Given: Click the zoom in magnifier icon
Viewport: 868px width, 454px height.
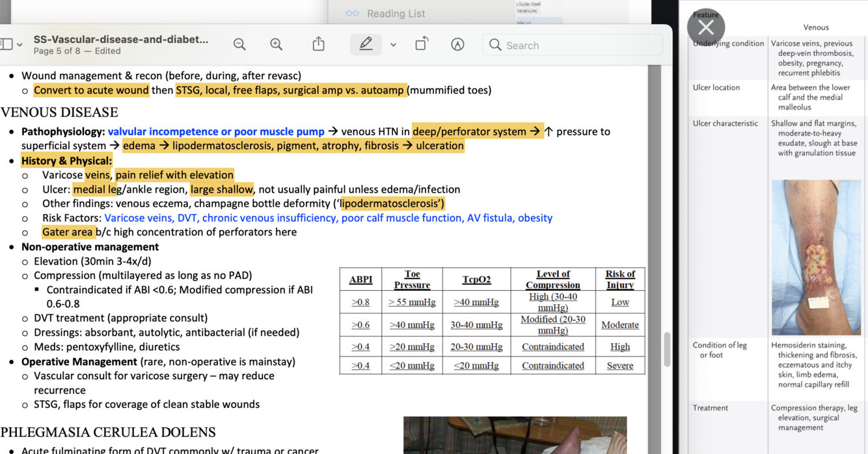Looking at the screenshot, I should [277, 44].
